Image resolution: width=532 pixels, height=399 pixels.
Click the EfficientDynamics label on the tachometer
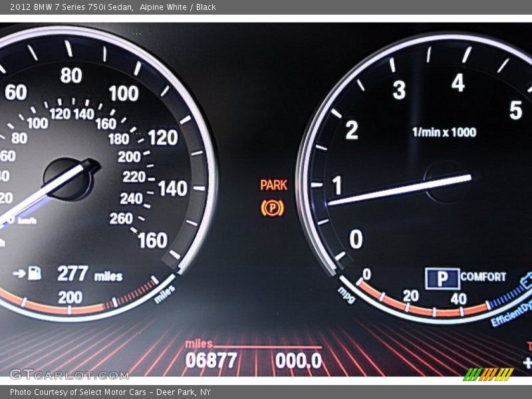[512, 313]
